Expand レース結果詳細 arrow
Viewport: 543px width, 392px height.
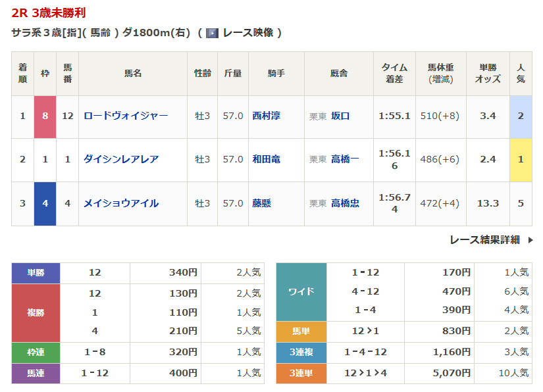[530, 240]
